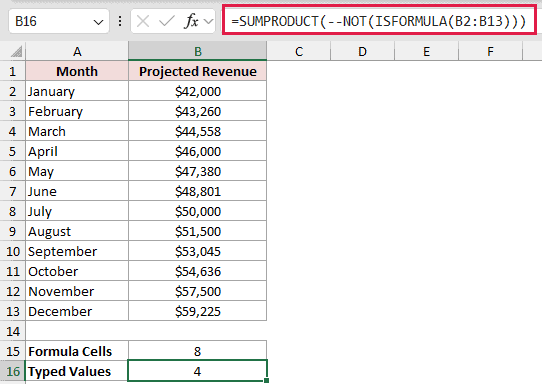Select the Formula Cells label cell
Viewport: 542px width, 384px height.
77,351
